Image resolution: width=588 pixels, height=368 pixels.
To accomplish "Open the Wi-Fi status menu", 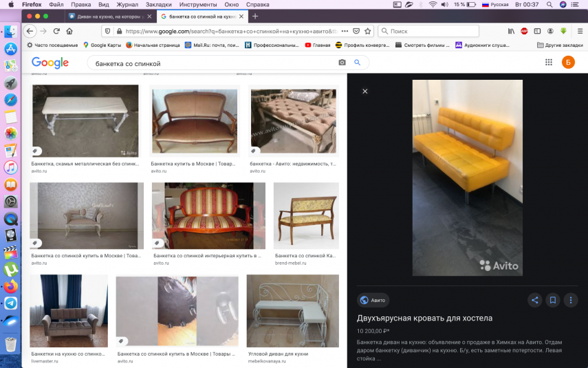I will click(x=433, y=5).
